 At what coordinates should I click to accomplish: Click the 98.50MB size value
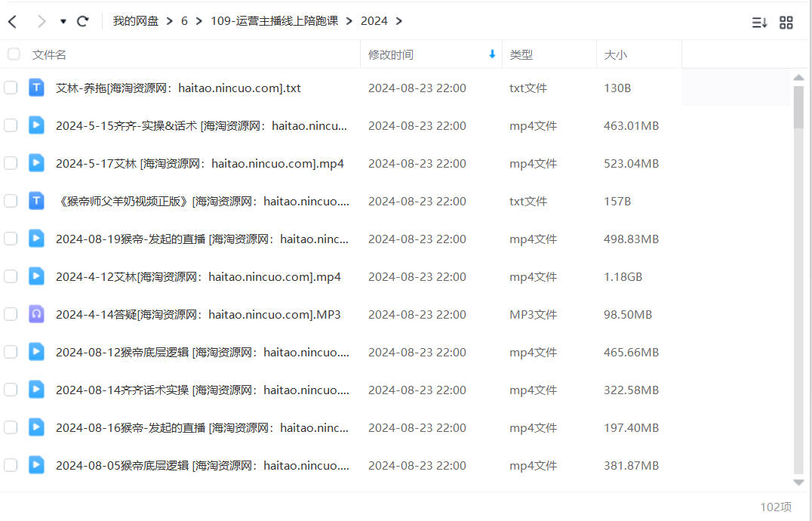[628, 315]
